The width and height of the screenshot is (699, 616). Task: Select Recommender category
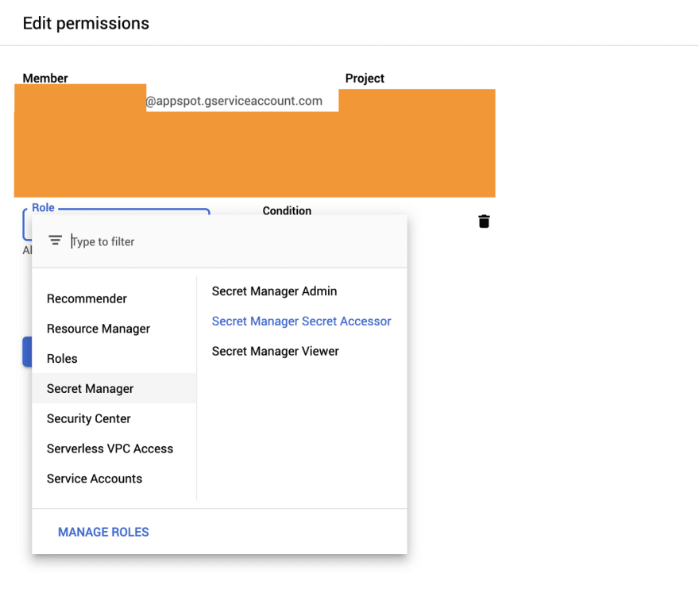(x=114, y=298)
